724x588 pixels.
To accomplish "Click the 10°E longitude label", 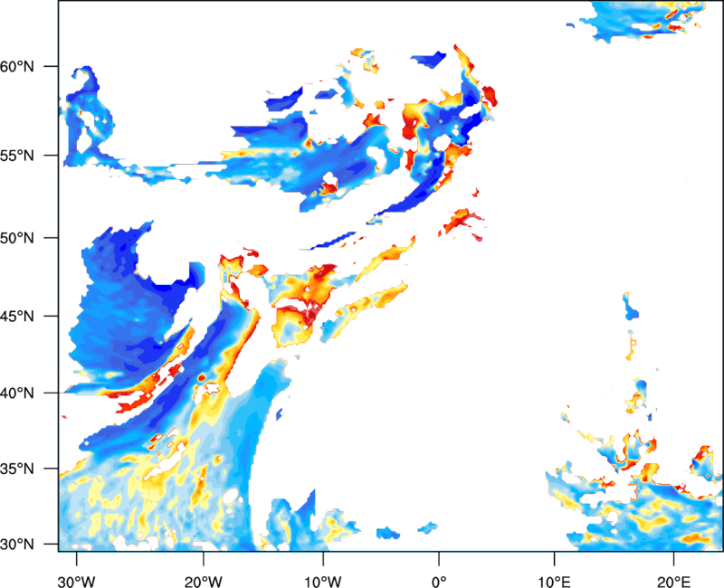I will [554, 582].
